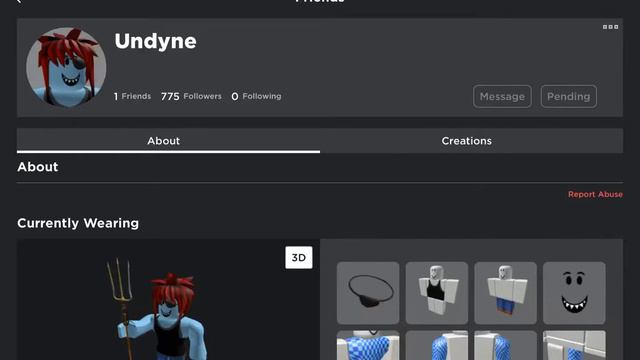Open the black eyepatch accessory item
The width and height of the screenshot is (640, 360).
point(368,293)
